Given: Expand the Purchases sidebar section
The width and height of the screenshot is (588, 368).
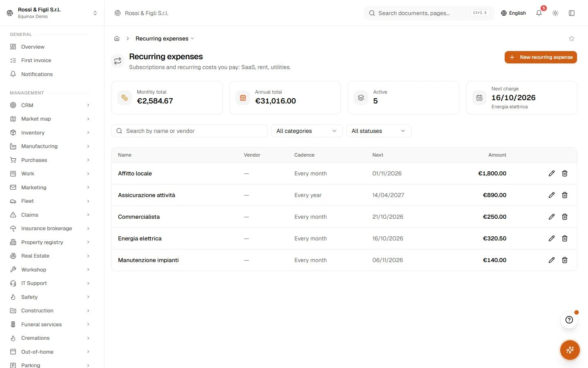Looking at the screenshot, I should tap(50, 160).
